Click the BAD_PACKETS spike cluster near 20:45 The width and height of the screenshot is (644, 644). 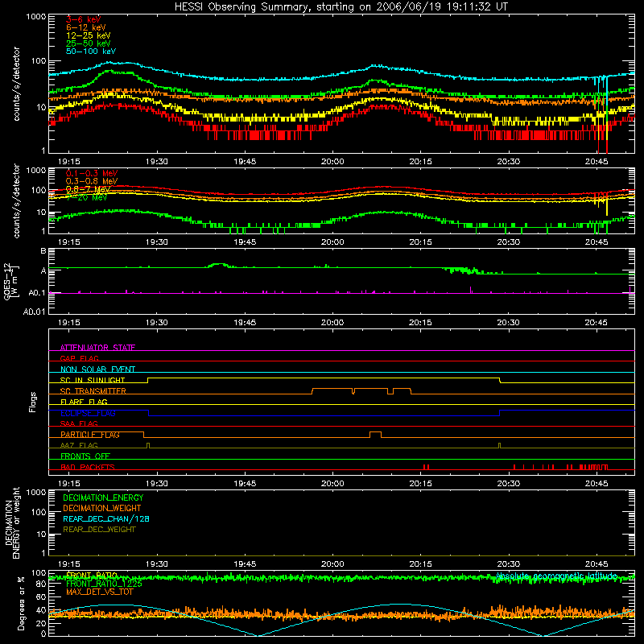click(593, 467)
